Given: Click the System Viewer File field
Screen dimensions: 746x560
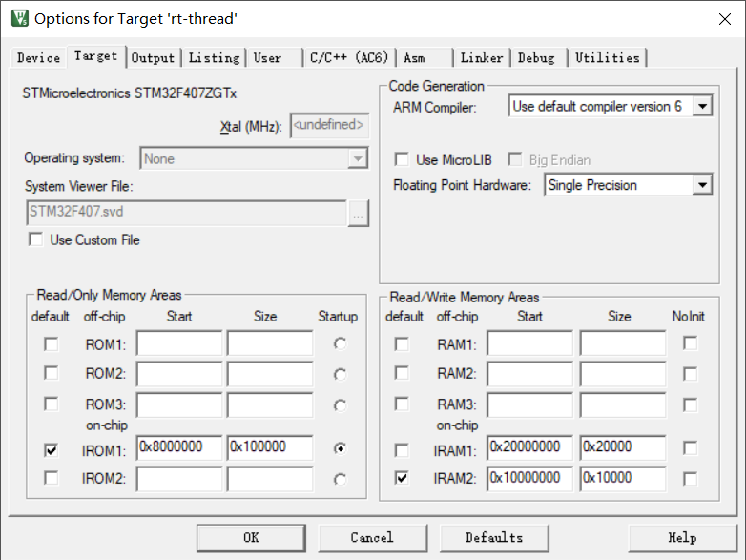Looking at the screenshot, I should point(187,212).
